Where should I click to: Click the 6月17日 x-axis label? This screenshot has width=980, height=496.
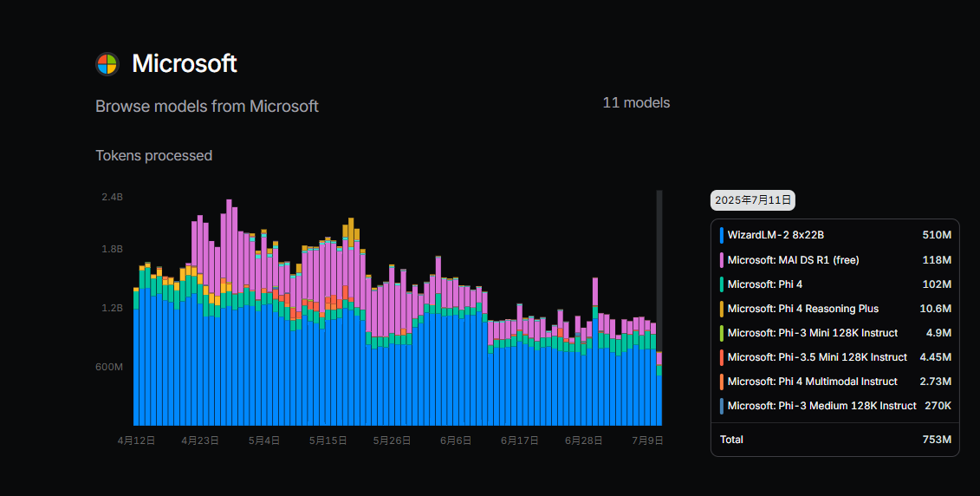point(519,441)
